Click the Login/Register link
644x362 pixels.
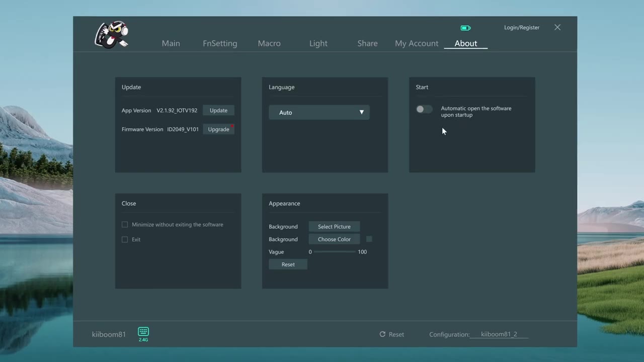522,27
